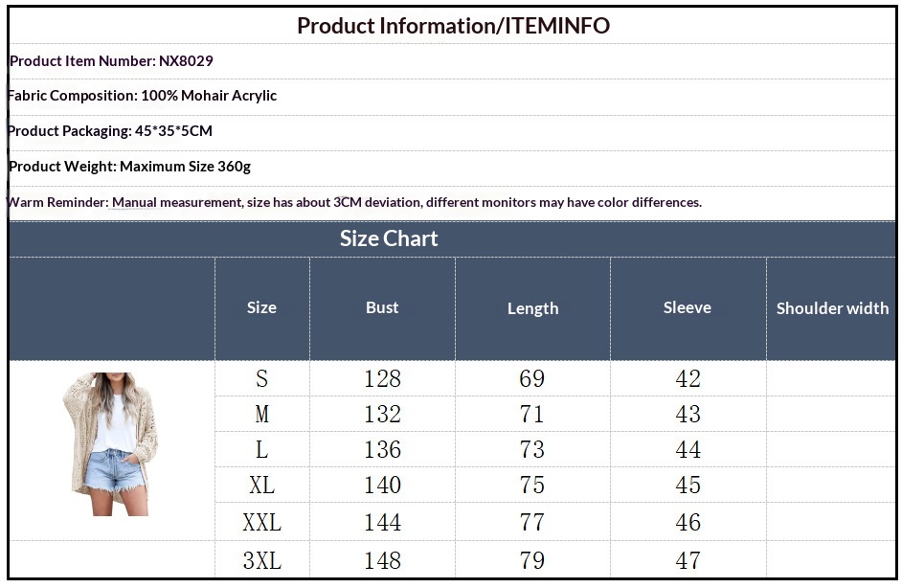Click the Warm Reminder note text
Image resolution: width=902 pixels, height=588 pixels.
point(354,202)
